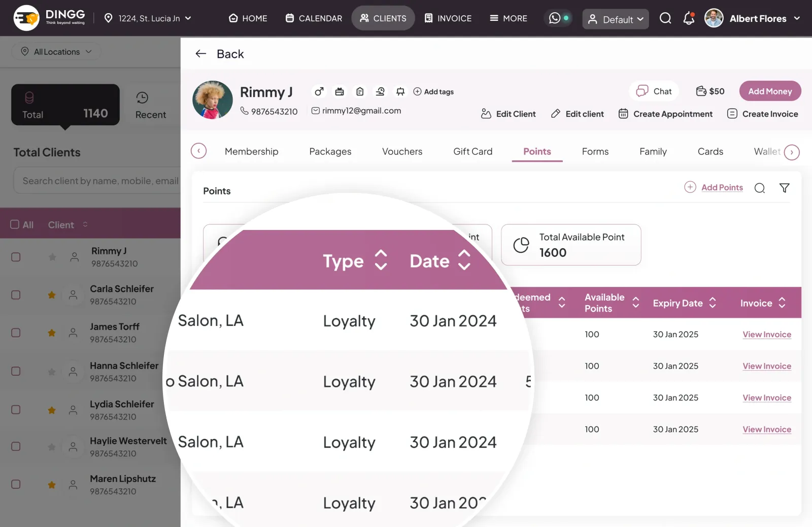812x527 pixels.
Task: Toggle favorite star for Hanna Schleifer
Action: click(51, 372)
